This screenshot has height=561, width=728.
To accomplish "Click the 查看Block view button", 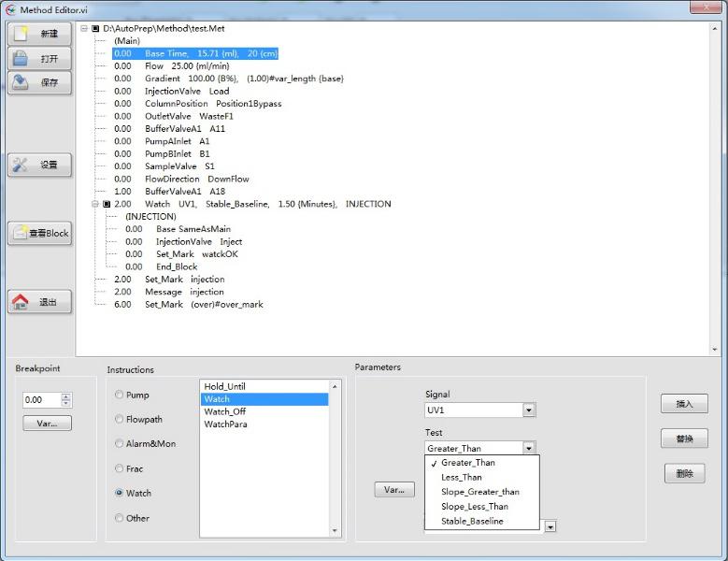I will (39, 233).
